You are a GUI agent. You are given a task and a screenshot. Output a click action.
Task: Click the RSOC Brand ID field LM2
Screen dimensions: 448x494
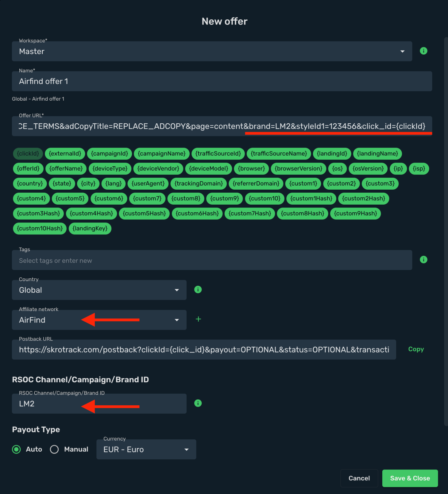99,404
